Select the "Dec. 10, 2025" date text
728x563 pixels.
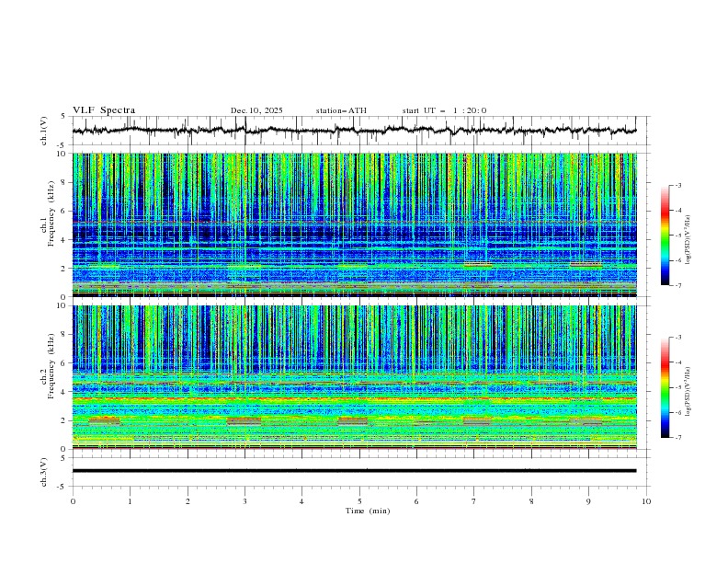tap(256, 110)
